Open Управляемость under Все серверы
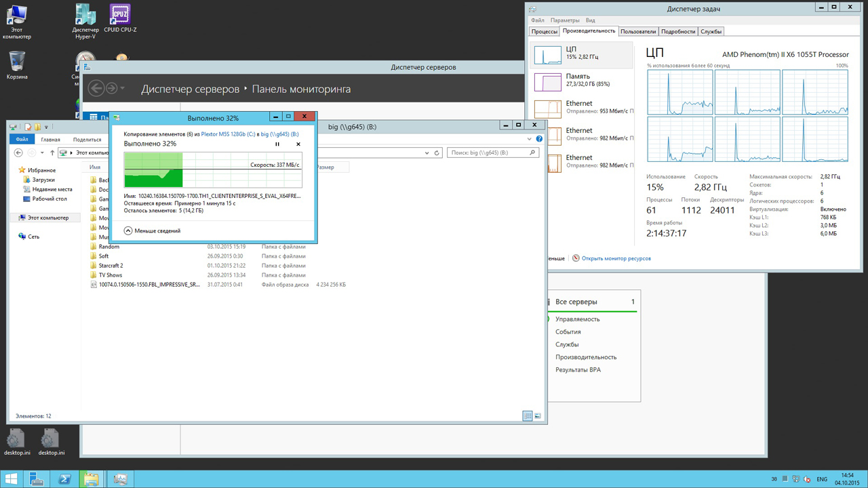 point(577,319)
